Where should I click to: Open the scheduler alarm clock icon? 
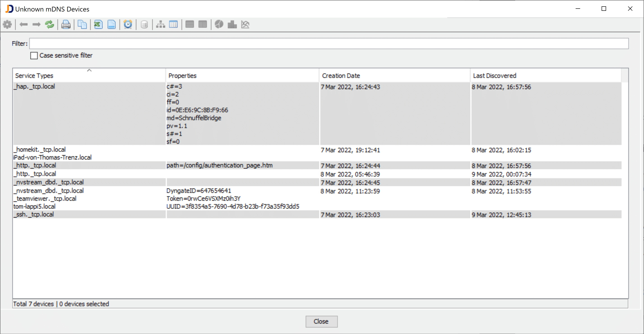click(128, 24)
